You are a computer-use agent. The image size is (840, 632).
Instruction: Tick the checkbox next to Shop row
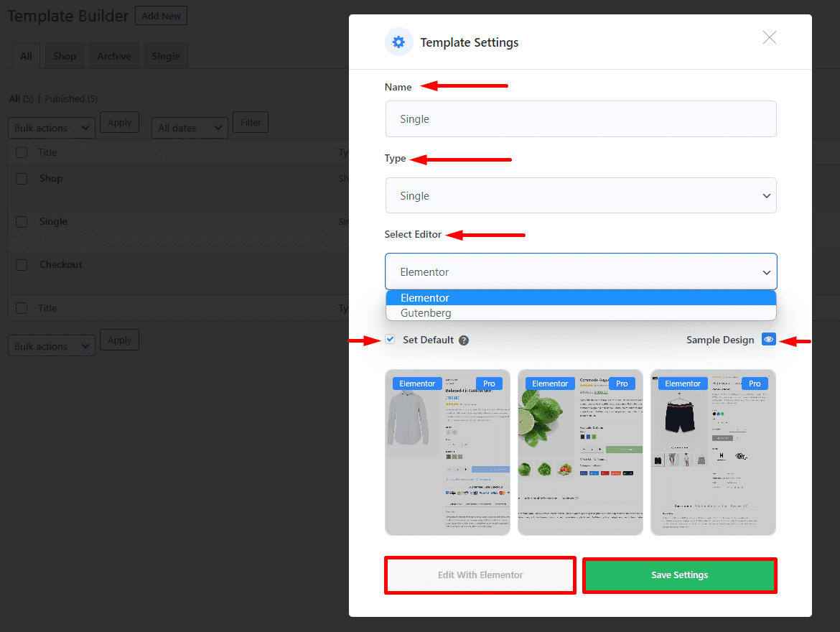point(22,179)
